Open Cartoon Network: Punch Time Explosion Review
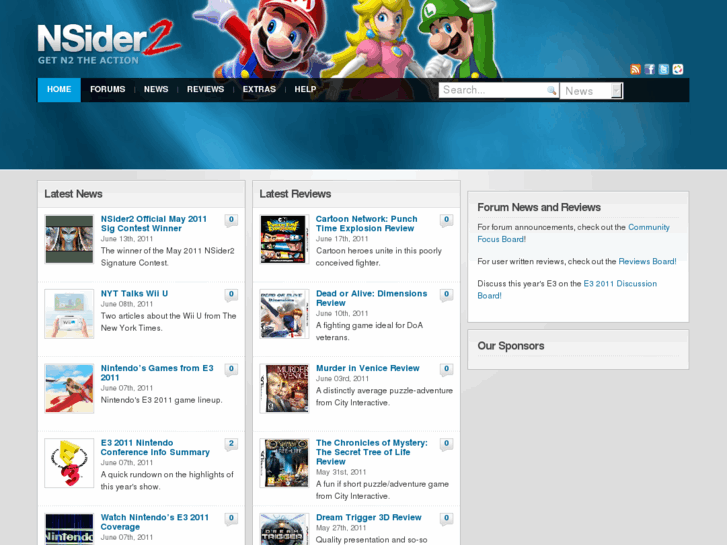The height and width of the screenshot is (545, 727). [x=366, y=224]
